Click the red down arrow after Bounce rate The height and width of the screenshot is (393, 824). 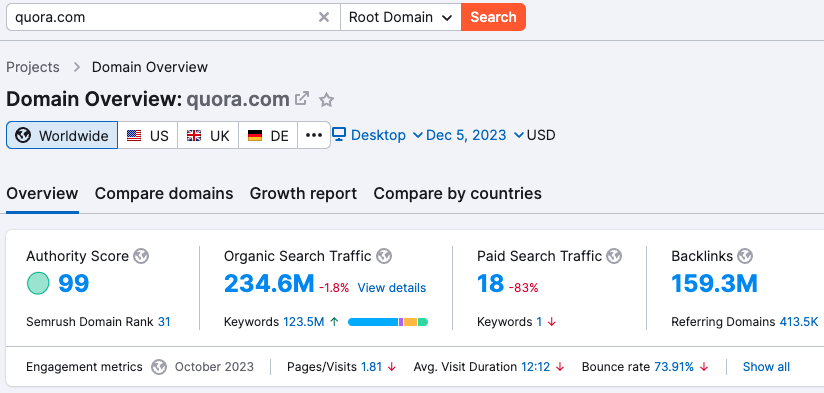pos(704,367)
